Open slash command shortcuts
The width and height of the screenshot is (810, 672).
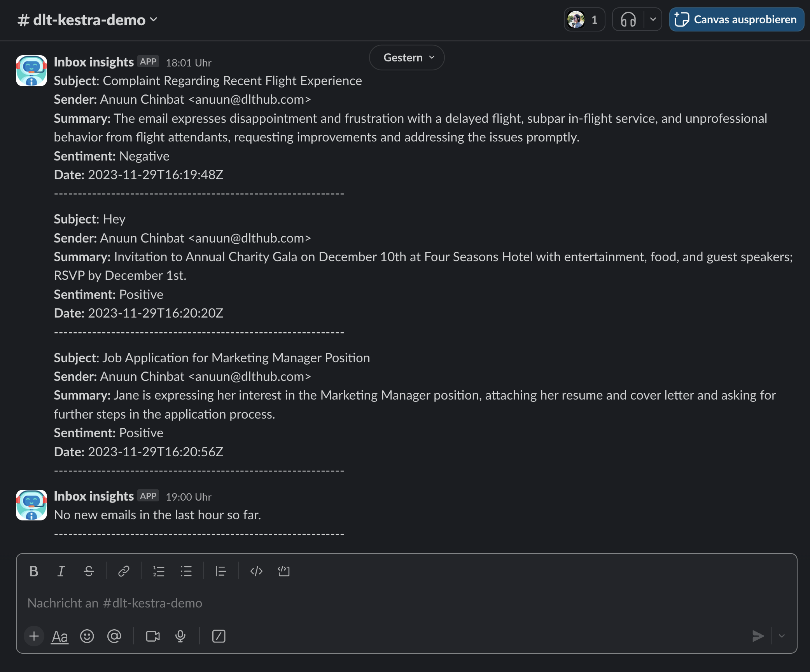pos(219,636)
